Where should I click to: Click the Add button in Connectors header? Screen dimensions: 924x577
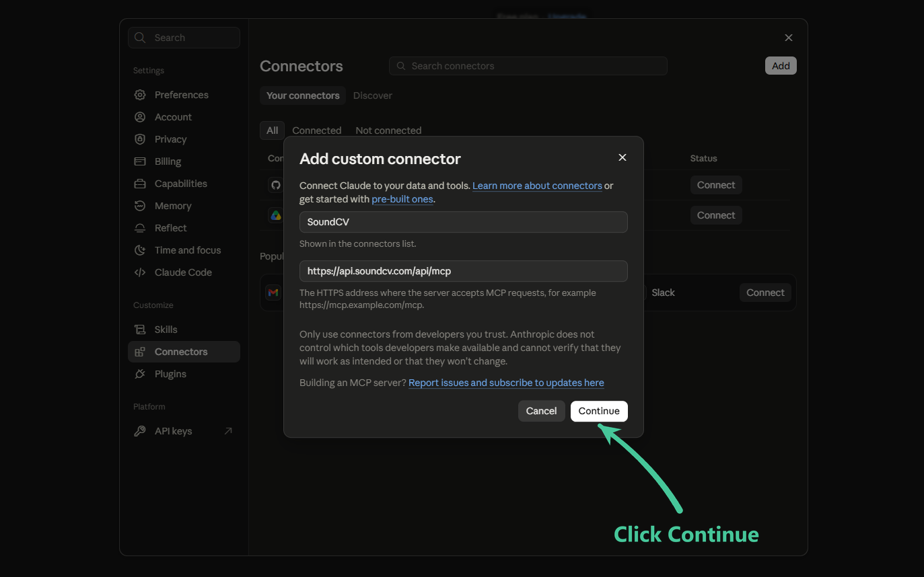[781, 66]
